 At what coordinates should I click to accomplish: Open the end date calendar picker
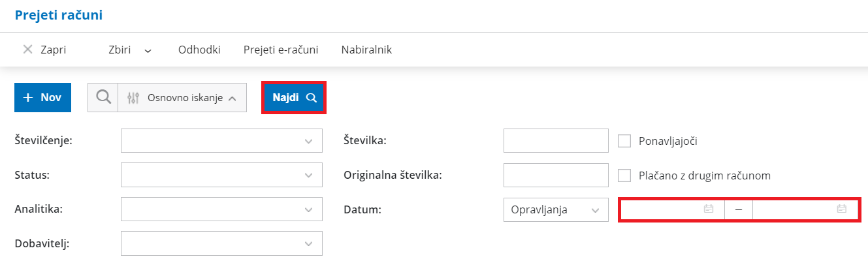pyautogui.click(x=841, y=209)
